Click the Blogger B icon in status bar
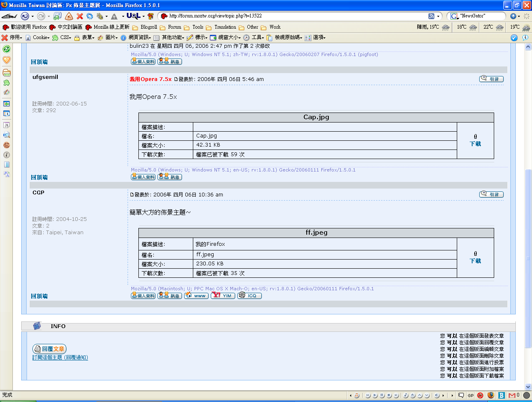532x402 pixels. point(502,395)
